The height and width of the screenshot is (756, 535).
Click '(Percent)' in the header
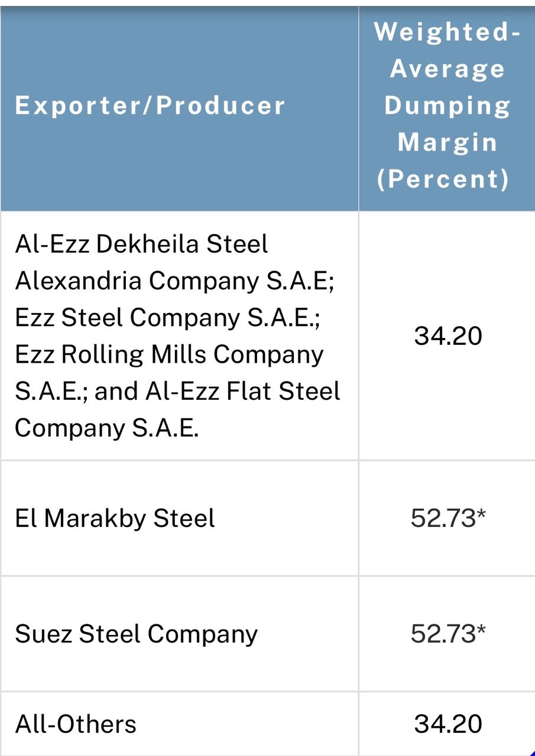pyautogui.click(x=443, y=180)
